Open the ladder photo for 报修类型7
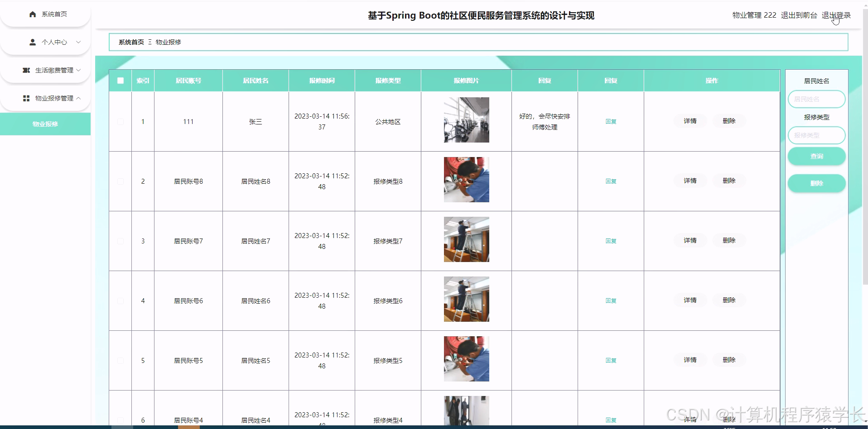This screenshot has width=868, height=429. pos(466,239)
